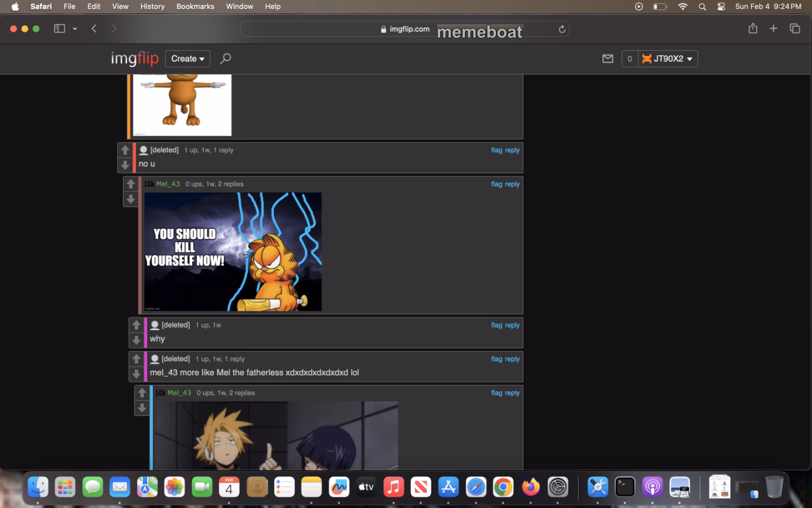812x508 pixels.
Task: Open the Bookmarks menu
Action: coord(195,6)
